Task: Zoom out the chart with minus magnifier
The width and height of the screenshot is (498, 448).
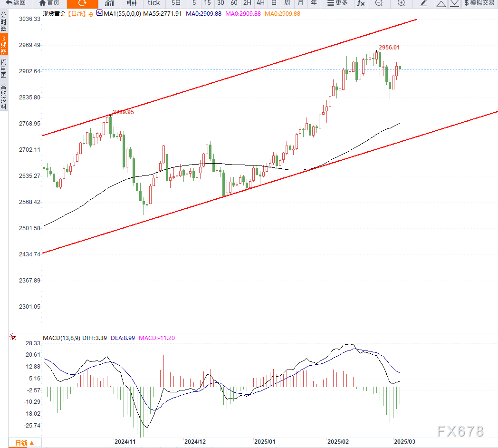Action: 379,3
